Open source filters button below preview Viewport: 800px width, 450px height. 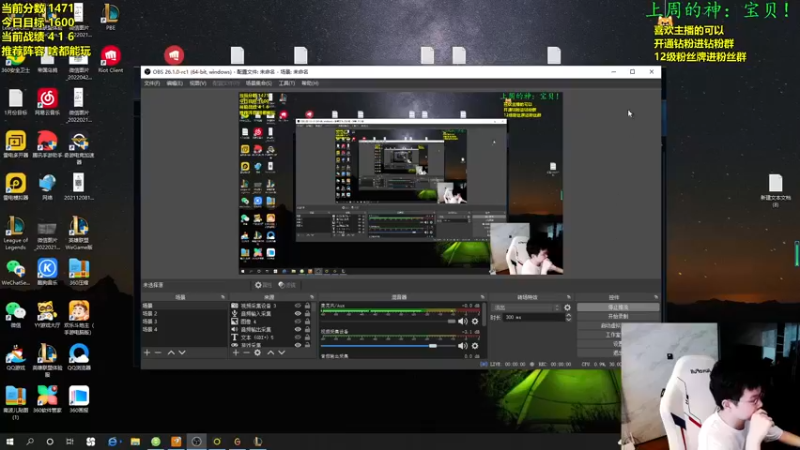pos(287,285)
